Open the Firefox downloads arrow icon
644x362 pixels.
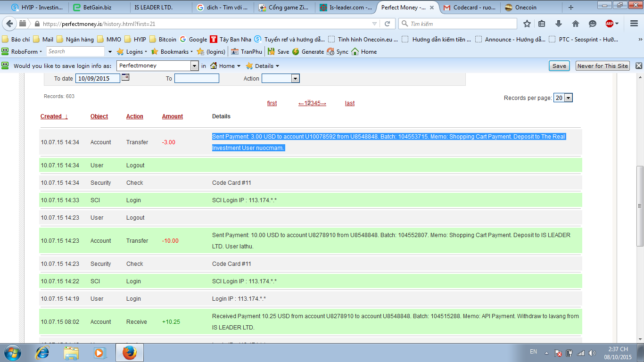(x=559, y=24)
